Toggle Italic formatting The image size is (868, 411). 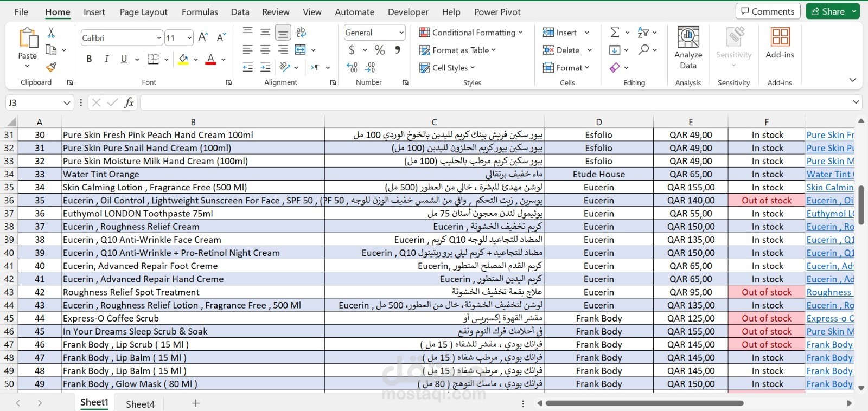[106, 59]
